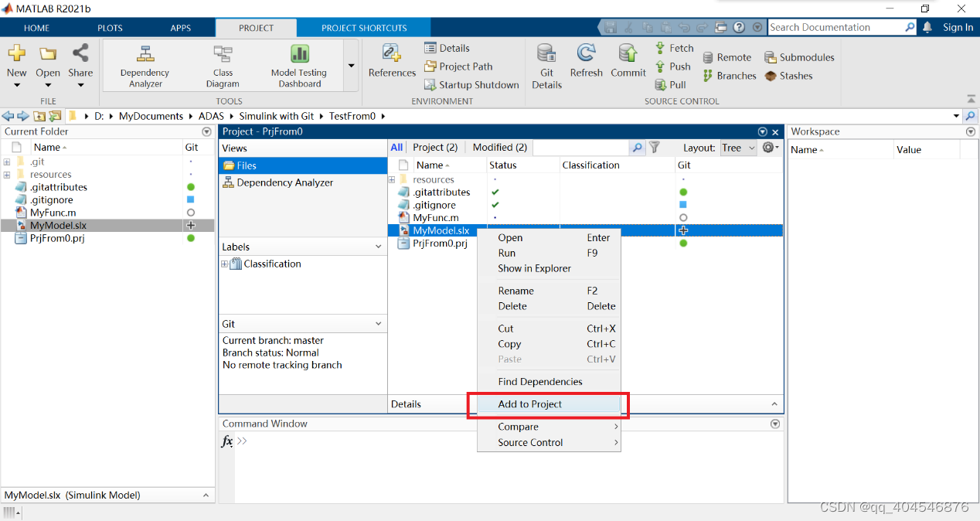The width and height of the screenshot is (980, 521).
Task: Minimize the toolstrip ribbon
Action: [971, 99]
